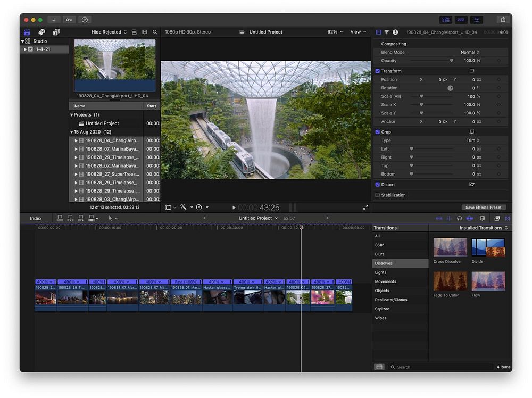
Task: Toggle the Transitions browser icon
Action: (507, 218)
